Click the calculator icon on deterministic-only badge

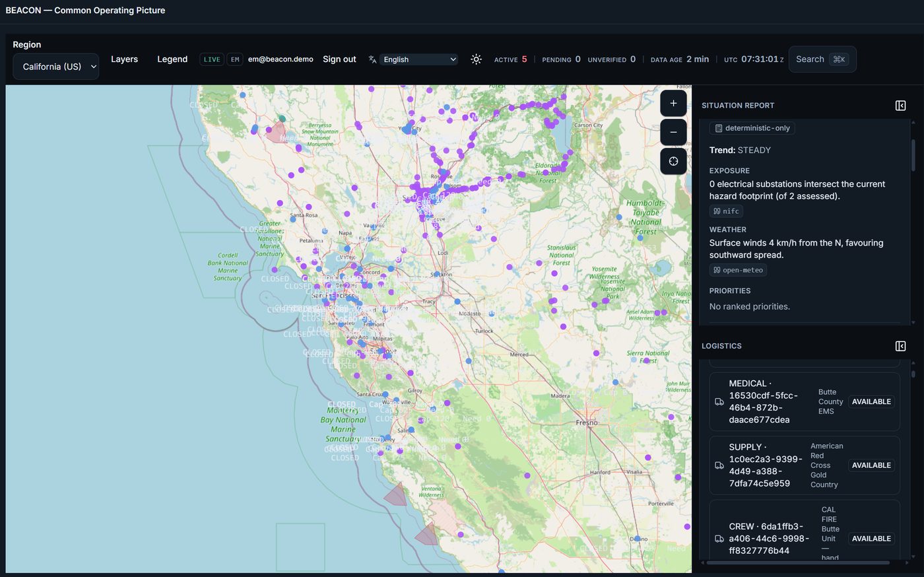pos(719,128)
